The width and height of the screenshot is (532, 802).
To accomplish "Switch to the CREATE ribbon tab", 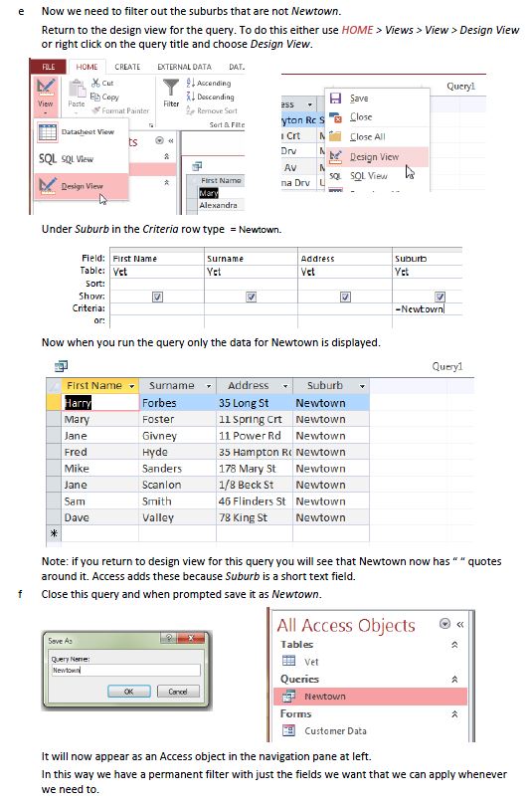I will (127, 67).
